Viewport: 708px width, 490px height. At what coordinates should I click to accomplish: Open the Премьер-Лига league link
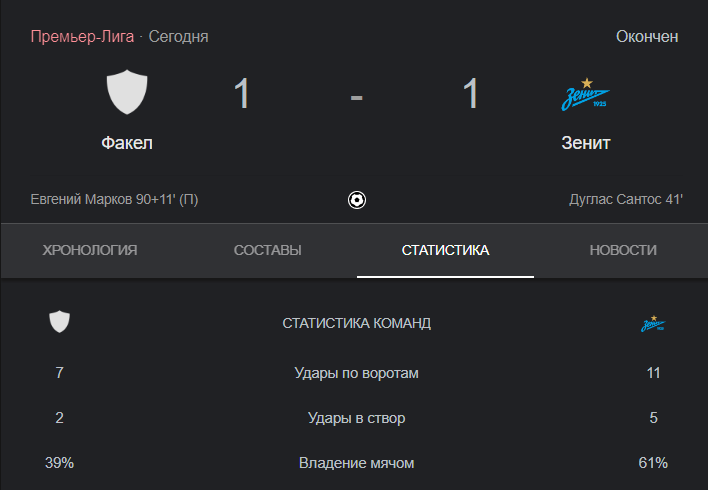(x=82, y=37)
